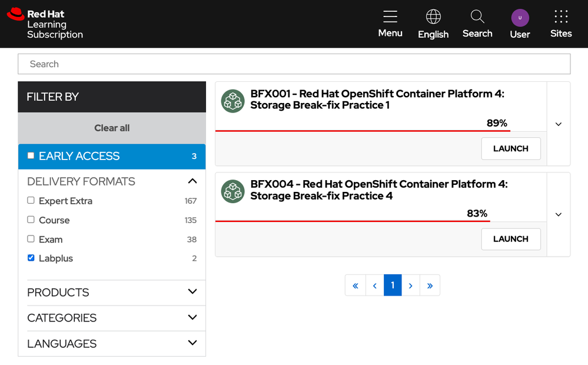Expand the BFX001 card details chevron
The image size is (588, 365).
(559, 124)
